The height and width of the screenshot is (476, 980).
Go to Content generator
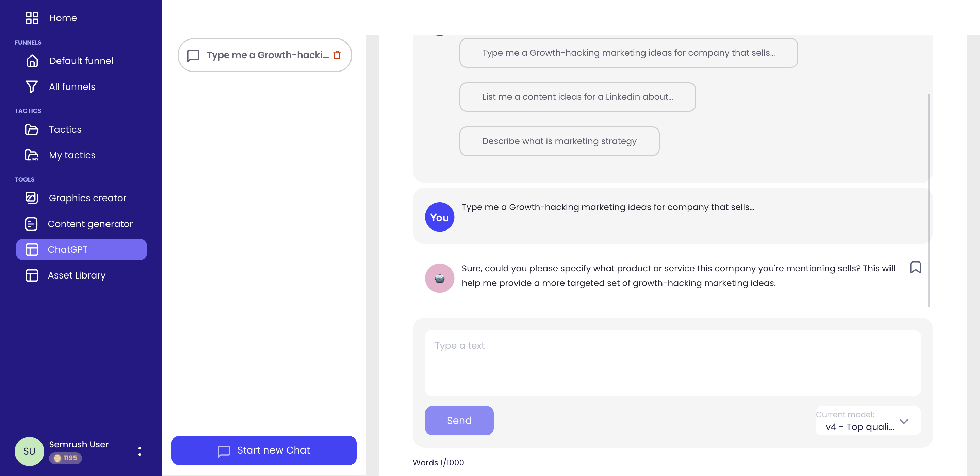coord(90,224)
